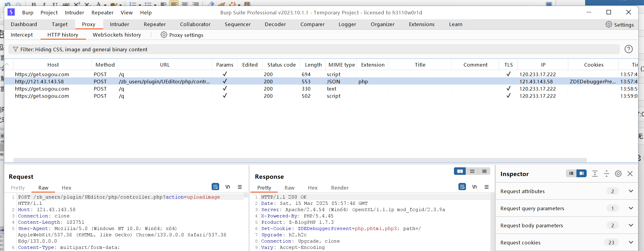The image size is (644, 251).
Task: Switch to the Collaborator tab
Action: pyautogui.click(x=195, y=24)
